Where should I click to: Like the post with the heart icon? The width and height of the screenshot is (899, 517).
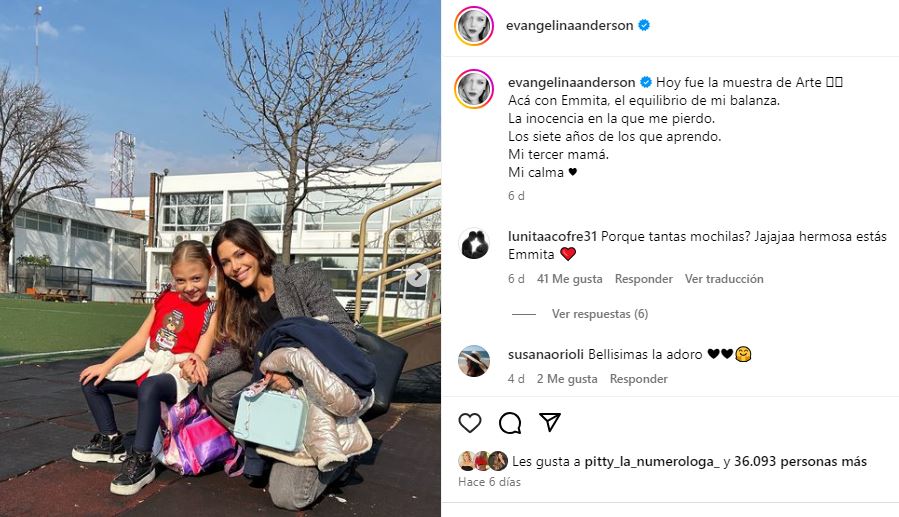pos(470,423)
